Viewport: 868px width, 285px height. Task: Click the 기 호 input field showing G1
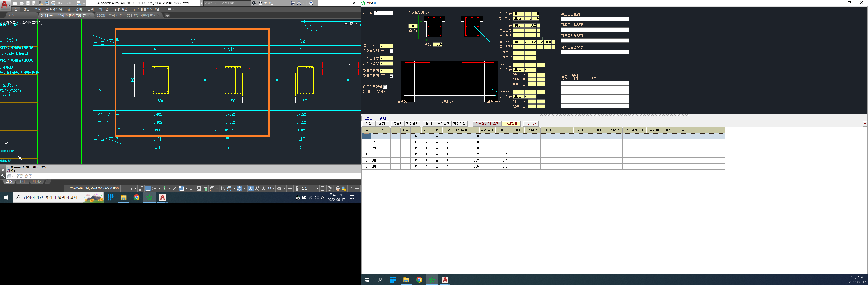tap(384, 12)
